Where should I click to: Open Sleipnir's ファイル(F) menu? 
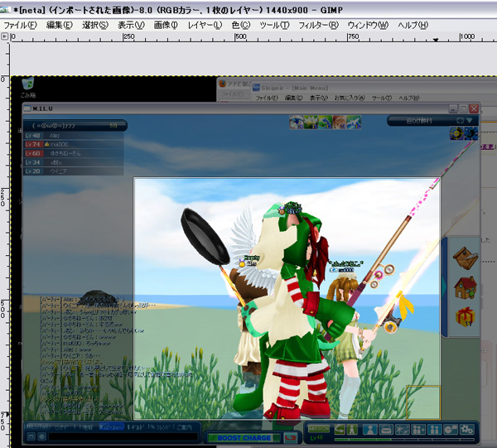pyautogui.click(x=267, y=98)
